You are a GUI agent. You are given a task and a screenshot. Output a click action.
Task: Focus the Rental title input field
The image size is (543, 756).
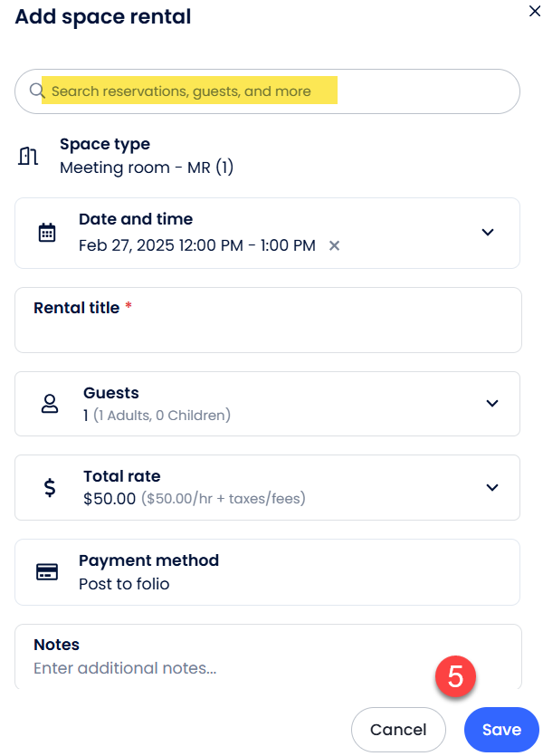coord(268,331)
